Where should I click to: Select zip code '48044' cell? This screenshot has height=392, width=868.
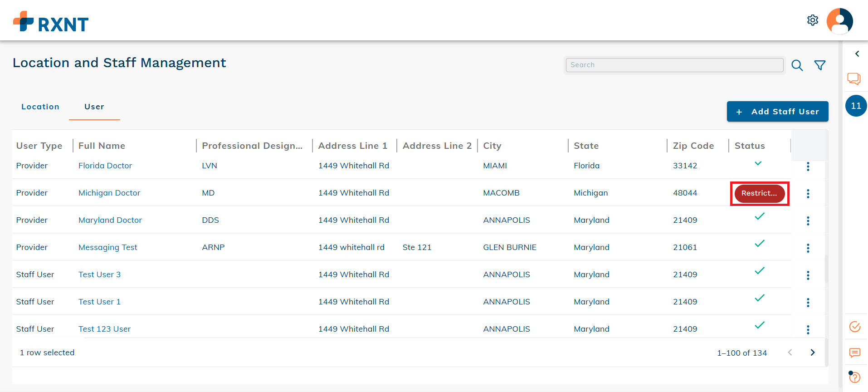click(x=685, y=193)
